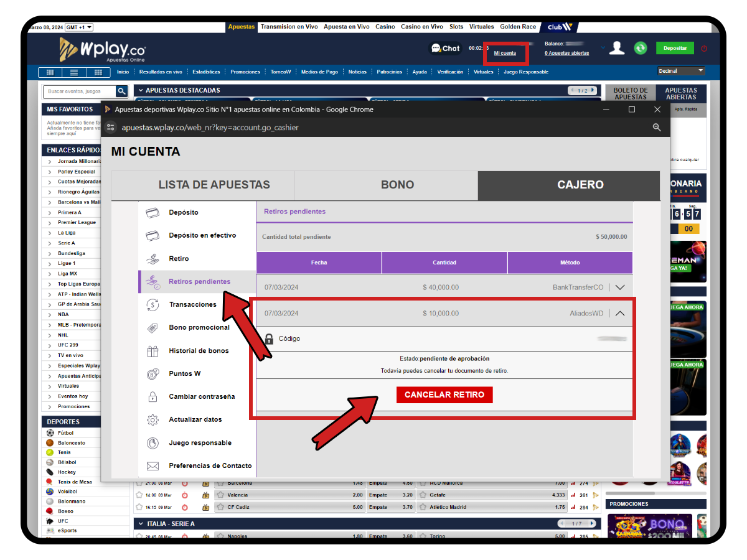Image resolution: width=747 pixels, height=560 pixels.
Task: Click the Puntos W coins icon
Action: pyautogui.click(x=153, y=374)
